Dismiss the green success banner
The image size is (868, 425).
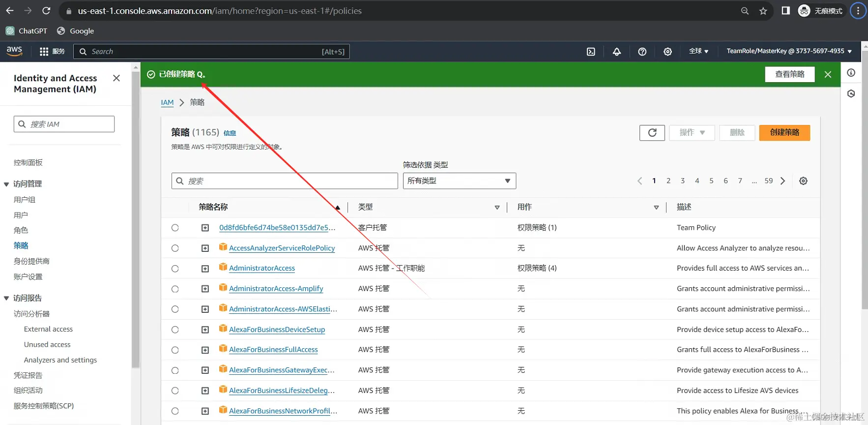(x=828, y=74)
